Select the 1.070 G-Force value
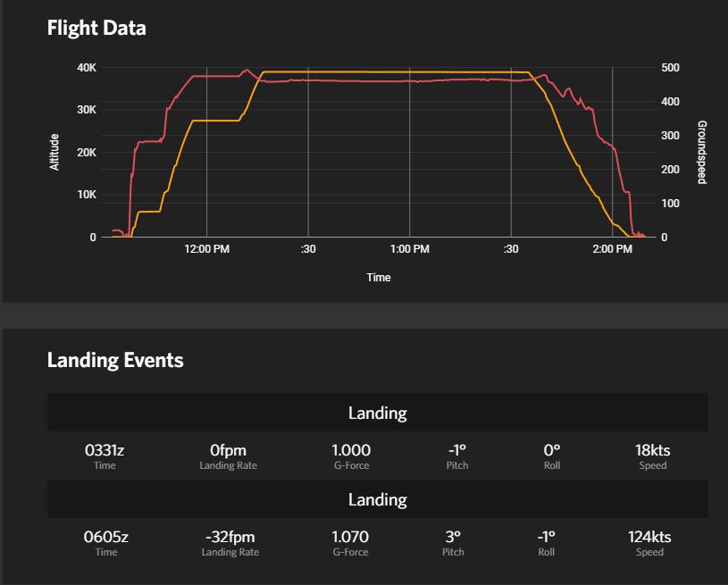This screenshot has width=728, height=585. [350, 537]
